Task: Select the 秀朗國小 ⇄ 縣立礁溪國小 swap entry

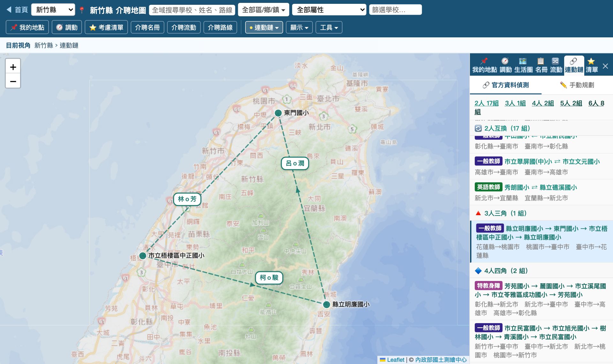Action: [541, 192]
